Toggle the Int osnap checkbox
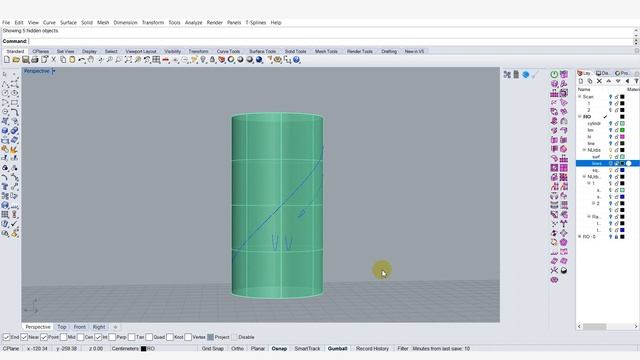This screenshot has width=640, height=360. coord(98,337)
